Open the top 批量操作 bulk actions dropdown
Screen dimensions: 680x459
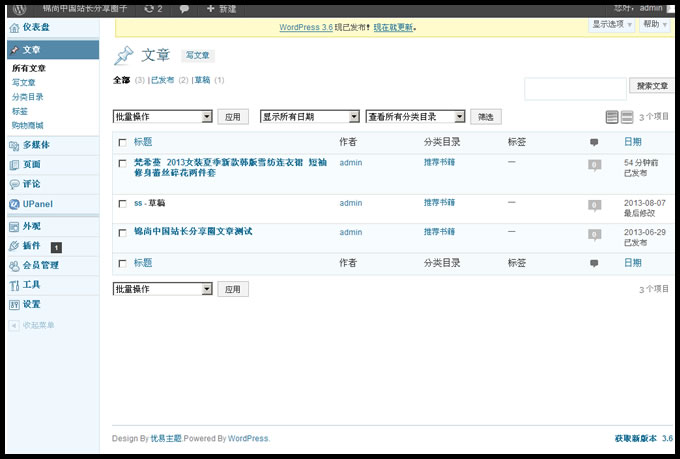[x=163, y=117]
